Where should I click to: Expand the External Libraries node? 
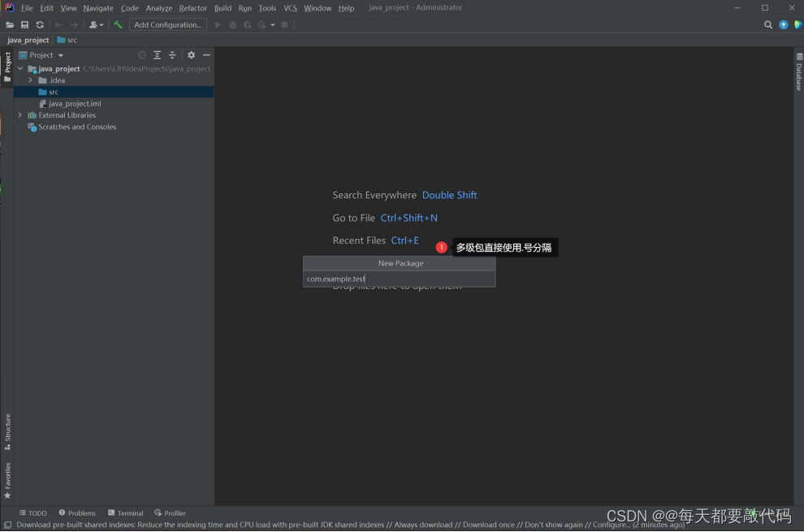point(19,115)
